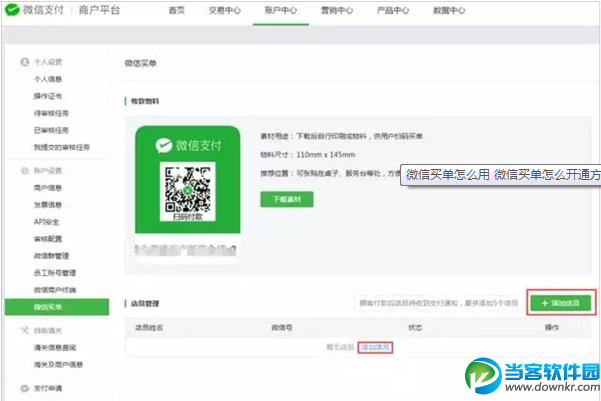Click the green 添加店员 button with plus

(561, 303)
